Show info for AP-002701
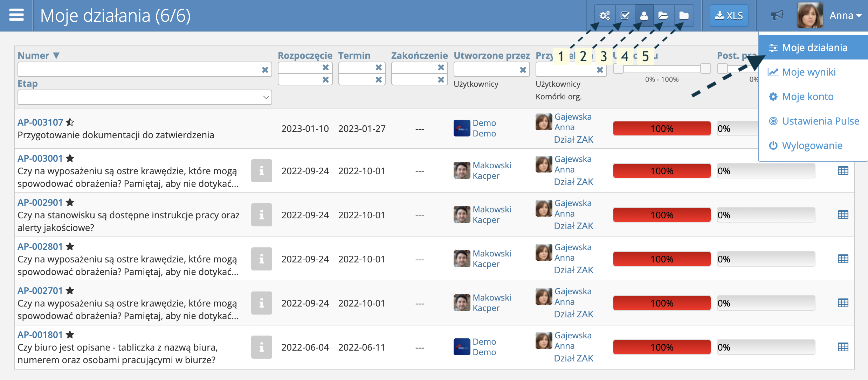 [261, 303]
